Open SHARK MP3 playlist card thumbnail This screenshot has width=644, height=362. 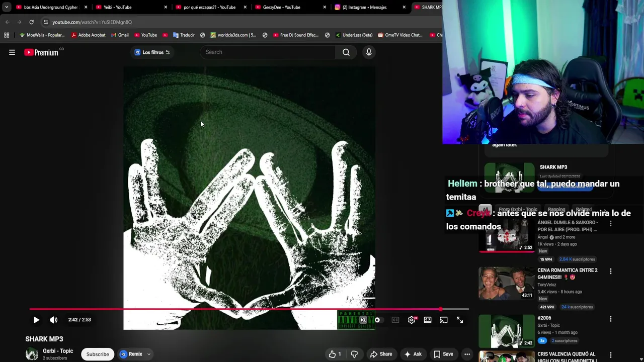509,177
